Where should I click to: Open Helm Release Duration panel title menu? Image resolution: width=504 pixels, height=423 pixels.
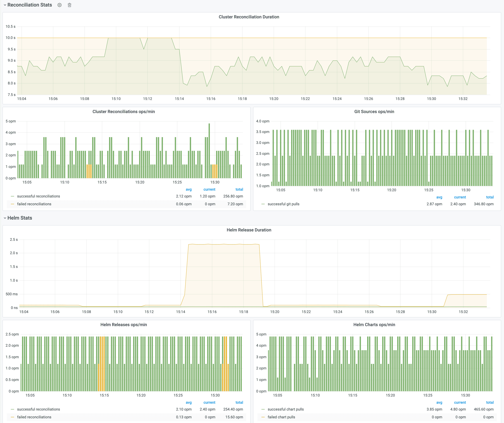pos(249,230)
